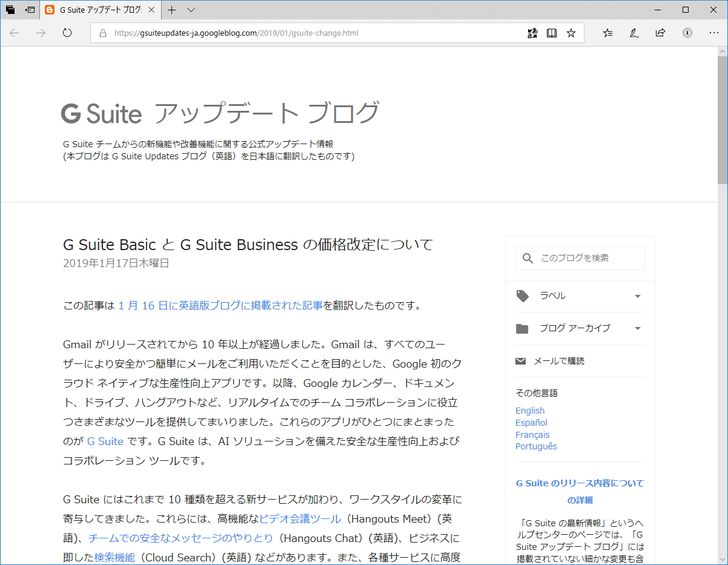Click the このブログを検索 search field

pos(581,258)
